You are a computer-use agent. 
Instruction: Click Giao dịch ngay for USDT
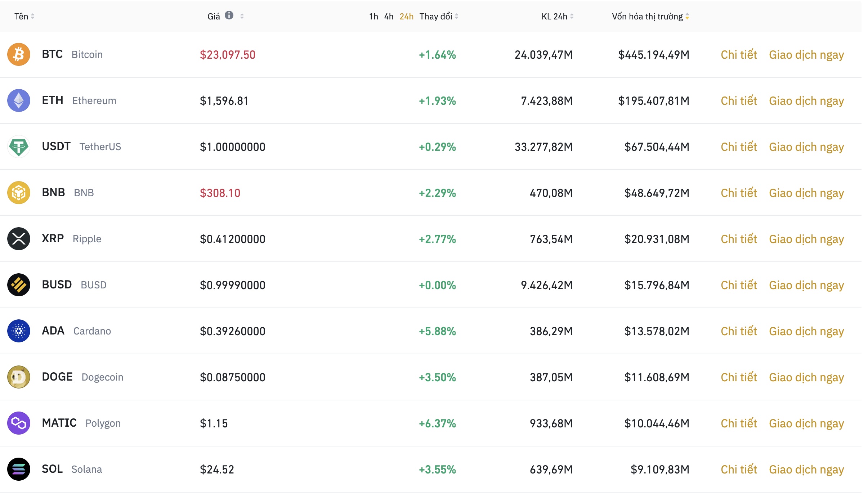pyautogui.click(x=806, y=148)
